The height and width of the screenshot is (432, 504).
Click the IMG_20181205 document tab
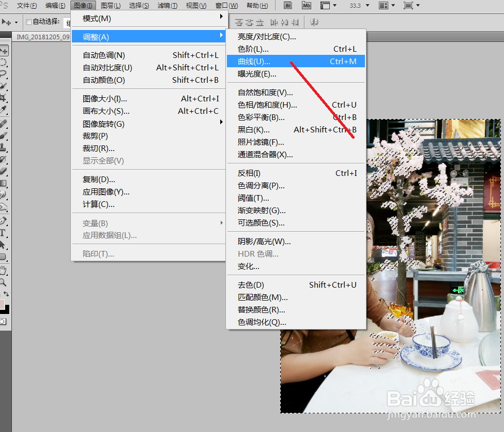tap(42, 37)
